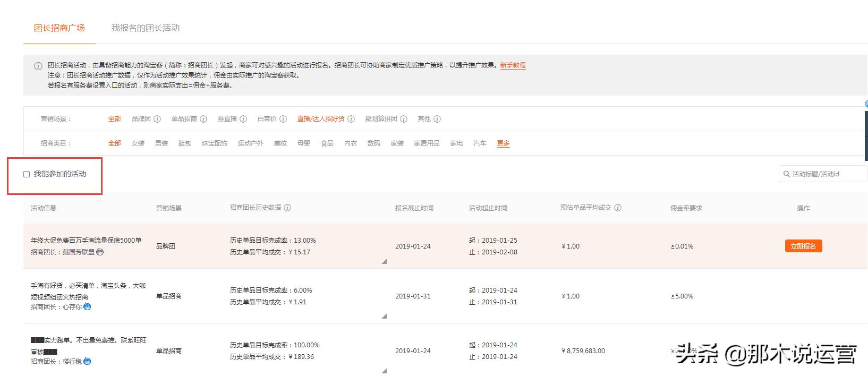Open activity 年终大促免费百万手淘流量保底5000单
868x376 pixels.
(86, 241)
